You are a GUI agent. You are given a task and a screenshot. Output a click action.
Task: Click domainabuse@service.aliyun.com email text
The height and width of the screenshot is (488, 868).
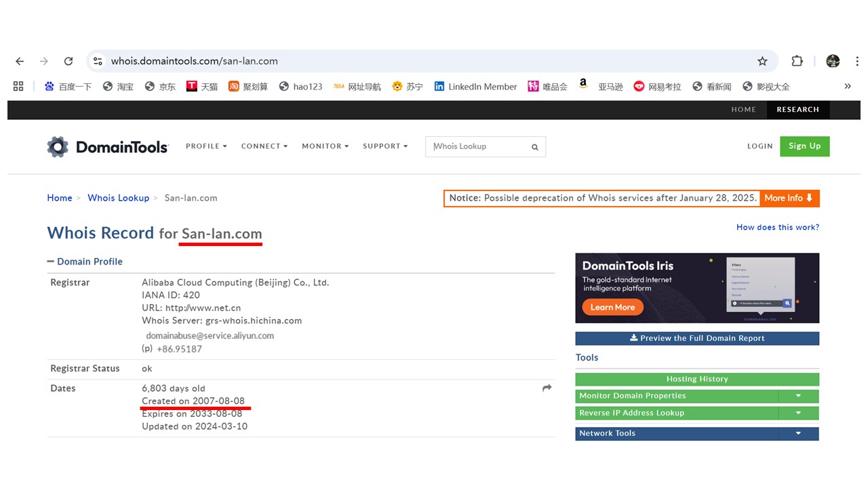tap(210, 335)
